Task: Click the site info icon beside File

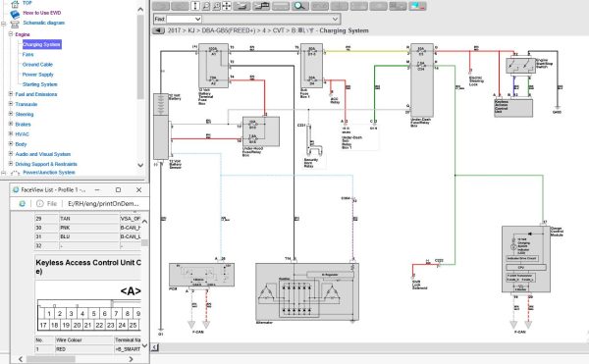Action: tap(40, 203)
